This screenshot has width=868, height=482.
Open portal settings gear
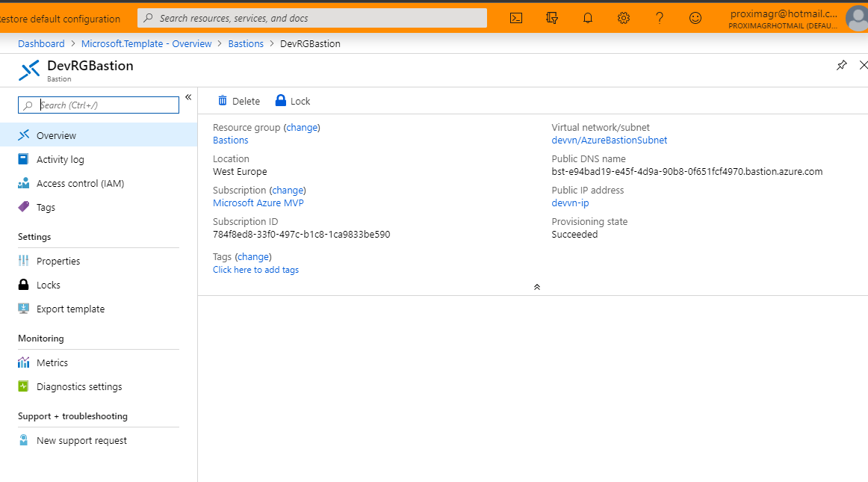[623, 18]
